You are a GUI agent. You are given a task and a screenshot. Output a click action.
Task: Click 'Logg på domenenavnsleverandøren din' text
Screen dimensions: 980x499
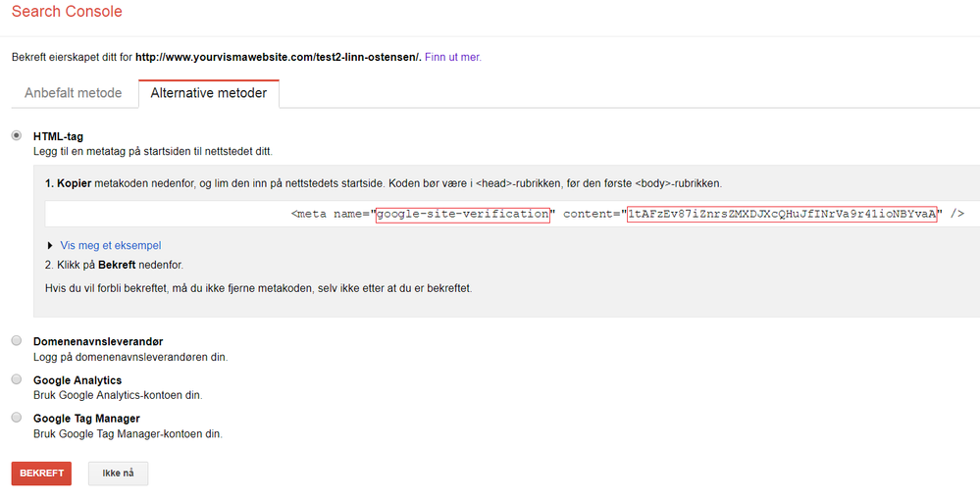coord(130,357)
